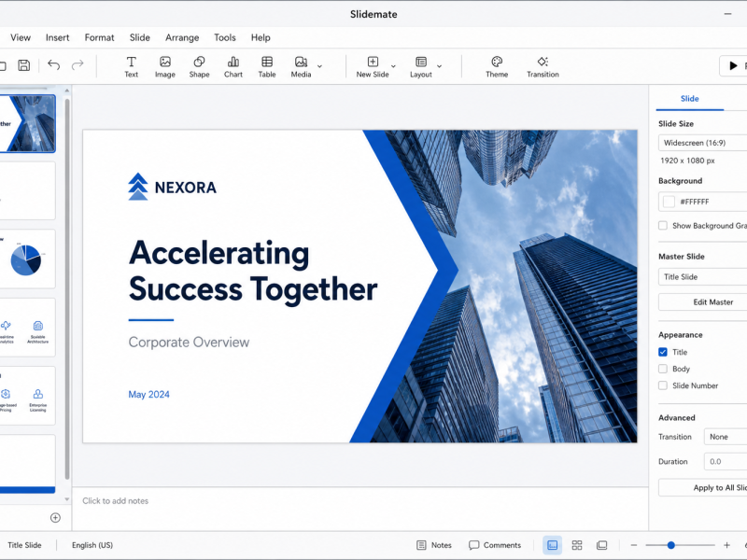Insert an Image from toolbar
The image size is (747, 560).
click(165, 66)
